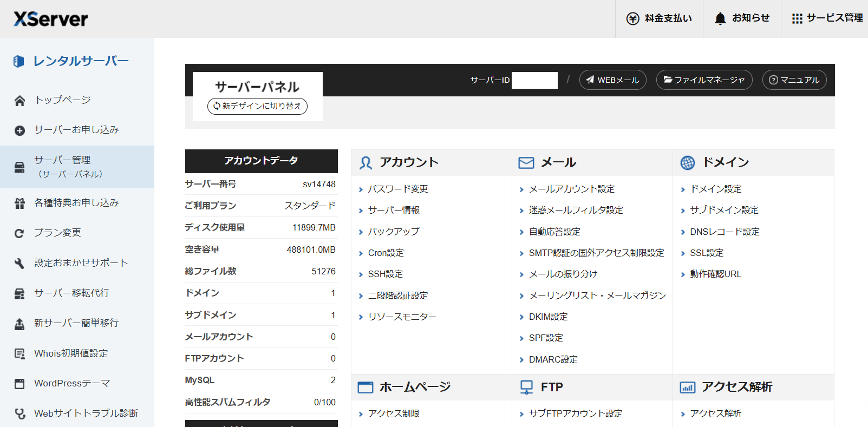Click disk usage value 11899.7MB
The width and height of the screenshot is (868, 427).
[314, 227]
